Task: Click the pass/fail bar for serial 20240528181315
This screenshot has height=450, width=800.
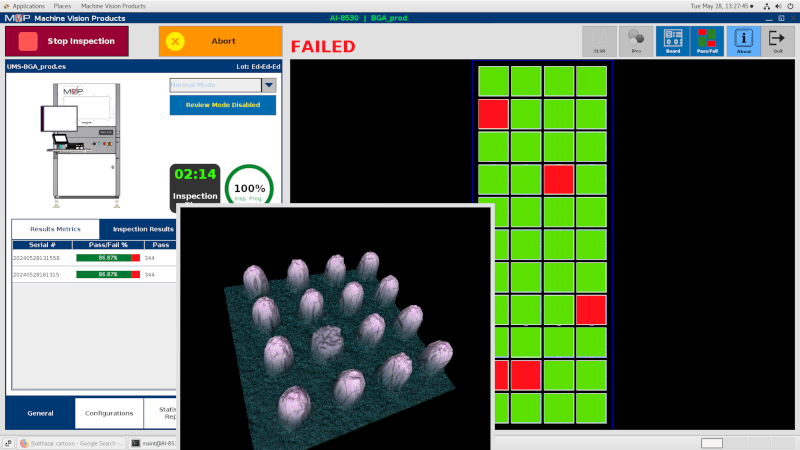Action: click(108, 274)
